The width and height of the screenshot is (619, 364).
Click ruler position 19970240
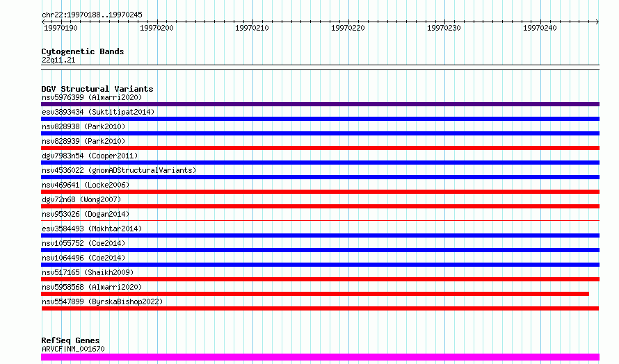coord(540,28)
